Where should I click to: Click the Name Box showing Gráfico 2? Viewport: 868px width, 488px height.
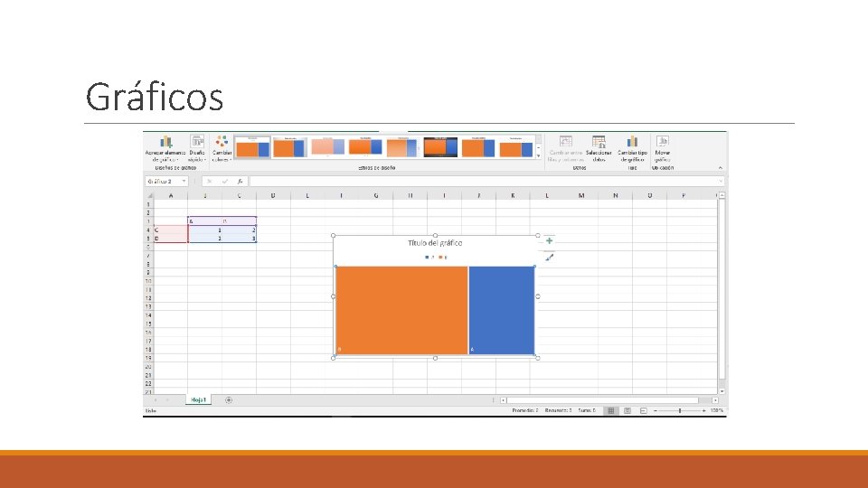tap(163, 182)
